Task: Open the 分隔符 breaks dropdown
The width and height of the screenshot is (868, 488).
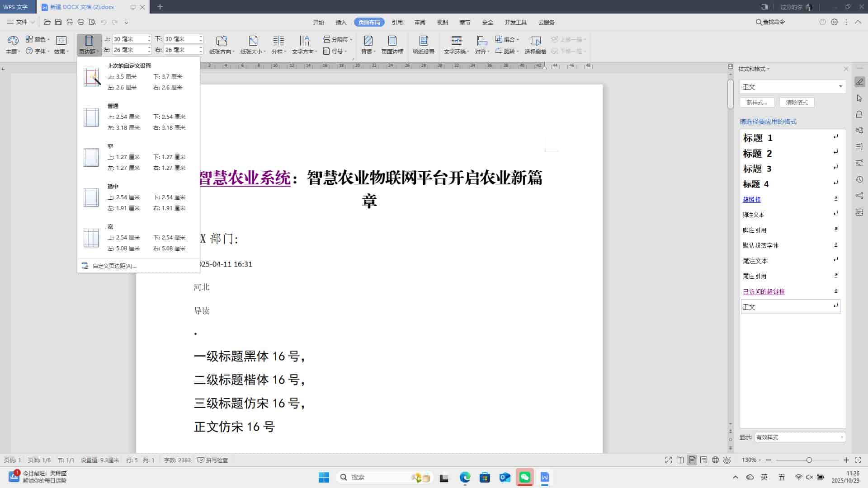Action: coord(338,39)
